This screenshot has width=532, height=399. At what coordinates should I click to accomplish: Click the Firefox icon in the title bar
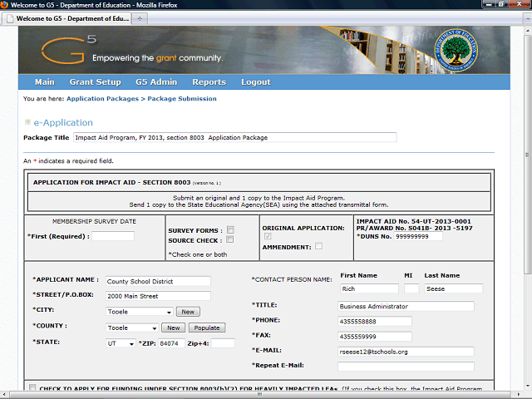point(7,5)
